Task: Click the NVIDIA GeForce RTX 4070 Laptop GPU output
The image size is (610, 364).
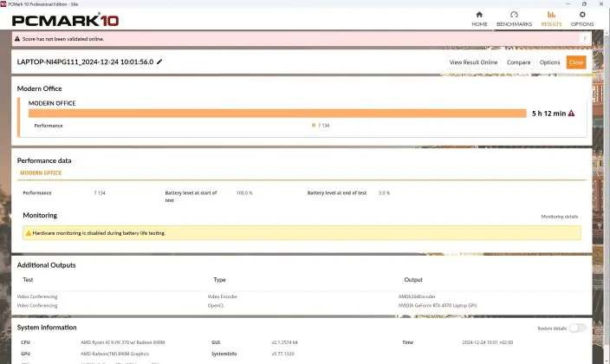Action: coord(438,306)
